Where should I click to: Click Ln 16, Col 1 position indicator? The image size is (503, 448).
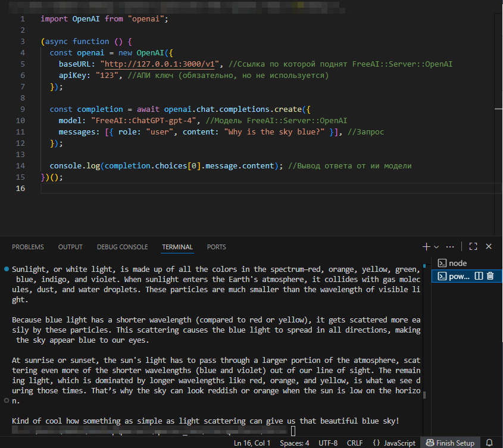point(252,443)
